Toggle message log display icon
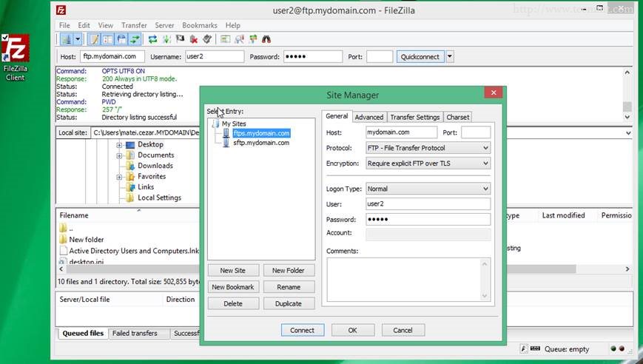Screen dimensions: 643x364 coord(94,39)
